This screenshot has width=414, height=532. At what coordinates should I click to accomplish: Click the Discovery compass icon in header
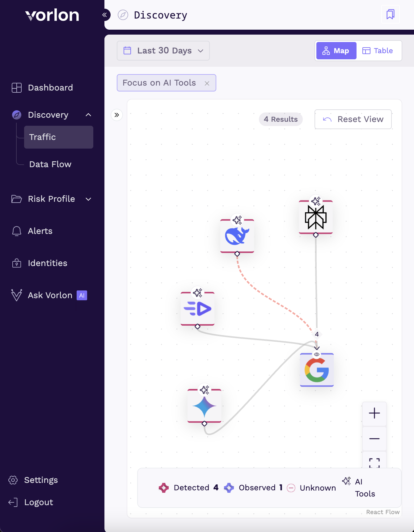point(123,15)
